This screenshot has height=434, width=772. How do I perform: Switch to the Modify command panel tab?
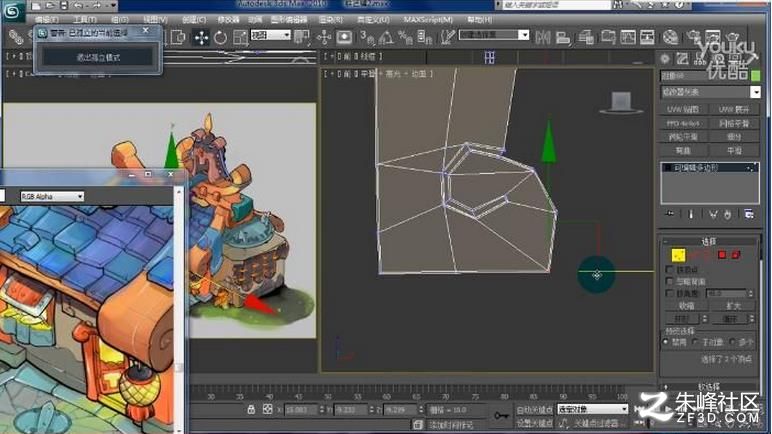(x=682, y=59)
